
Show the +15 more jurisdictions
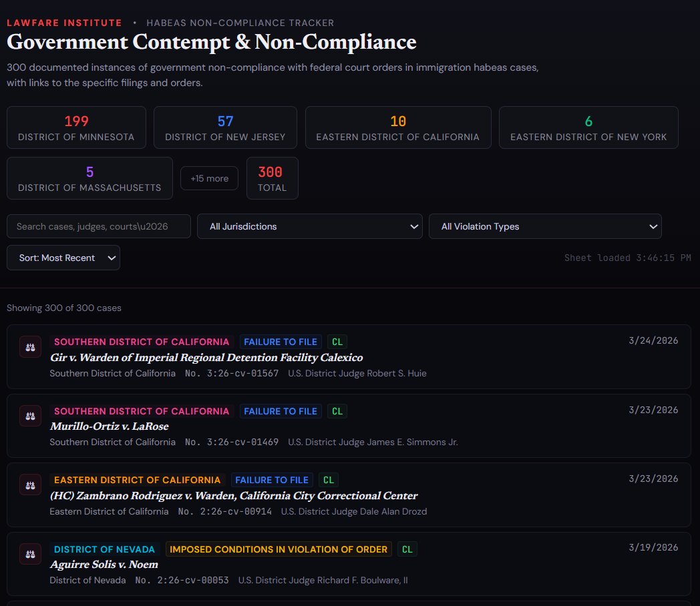tap(209, 178)
